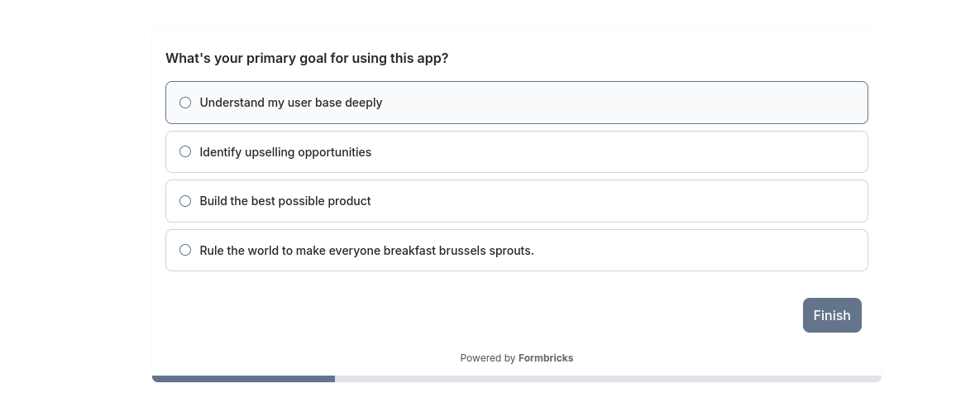980x412 pixels.
Task: Click the unfilled portion of the progress bar
Action: tap(608, 379)
